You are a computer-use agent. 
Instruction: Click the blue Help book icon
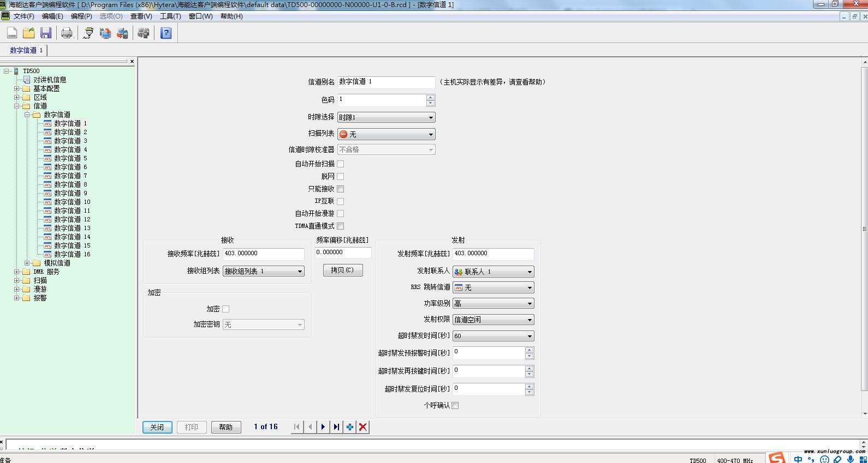(x=166, y=33)
